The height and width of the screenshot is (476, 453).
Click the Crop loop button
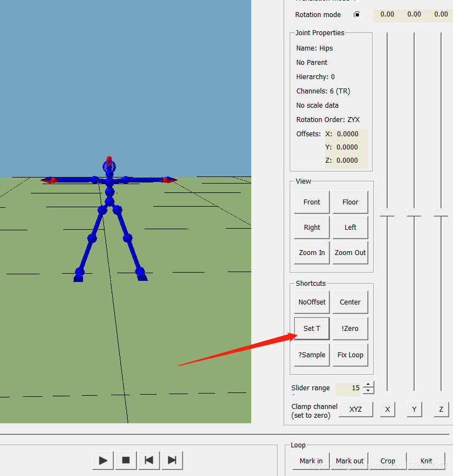pyautogui.click(x=388, y=461)
